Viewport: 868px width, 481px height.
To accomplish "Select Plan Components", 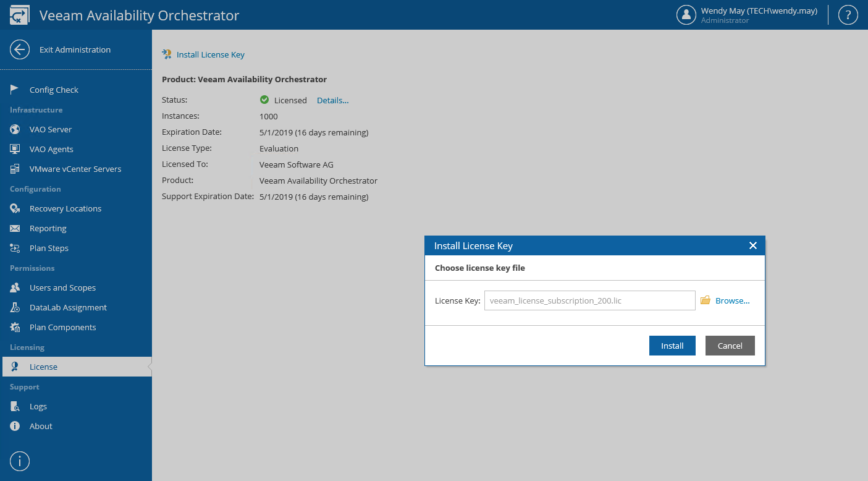I will 62,327.
